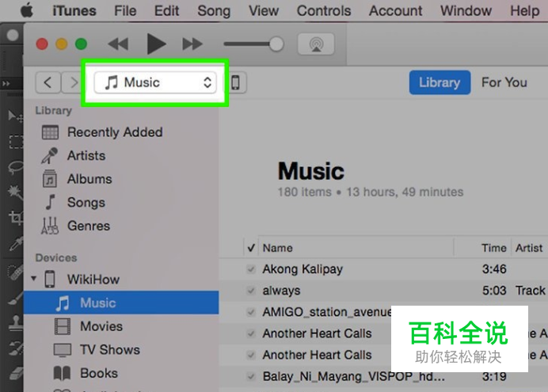Switch to the For You tab
548x392 pixels.
click(x=504, y=82)
